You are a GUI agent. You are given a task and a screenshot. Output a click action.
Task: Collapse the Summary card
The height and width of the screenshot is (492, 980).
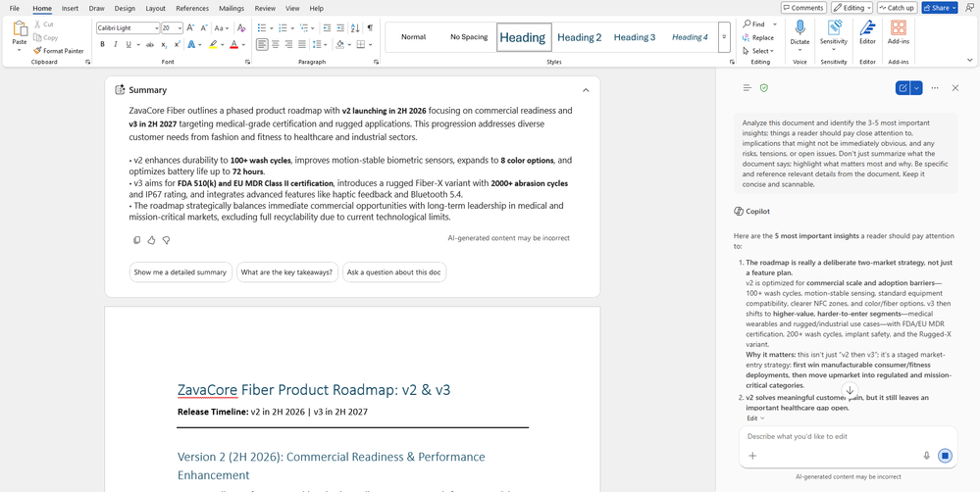(x=586, y=90)
